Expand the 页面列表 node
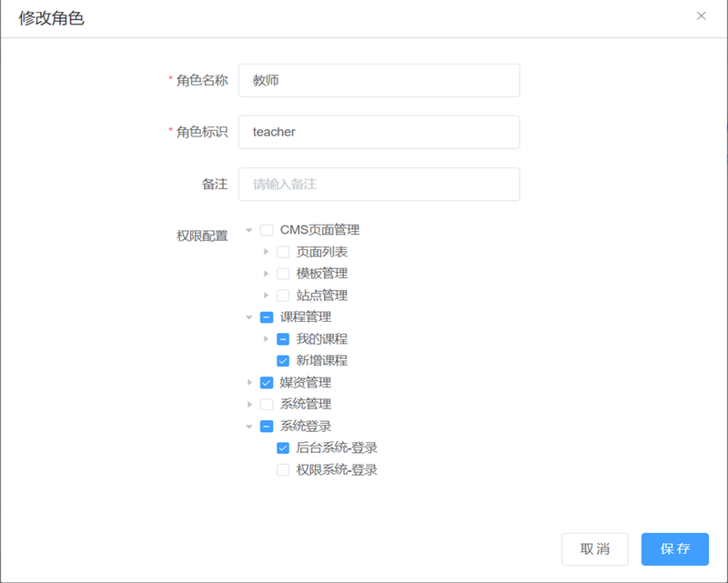This screenshot has width=728, height=583. click(x=266, y=252)
